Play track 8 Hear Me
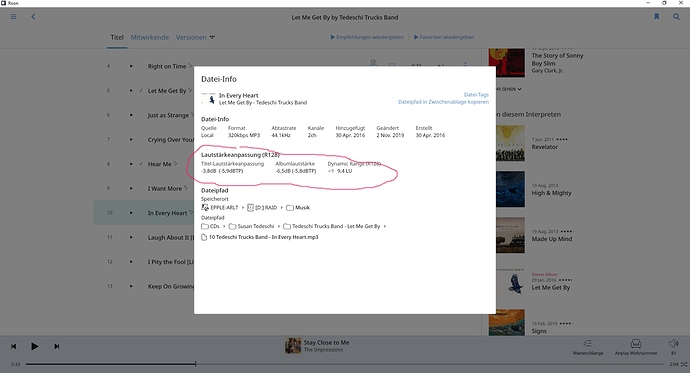Screen dimensions: 690x373 pyautogui.click(x=131, y=164)
